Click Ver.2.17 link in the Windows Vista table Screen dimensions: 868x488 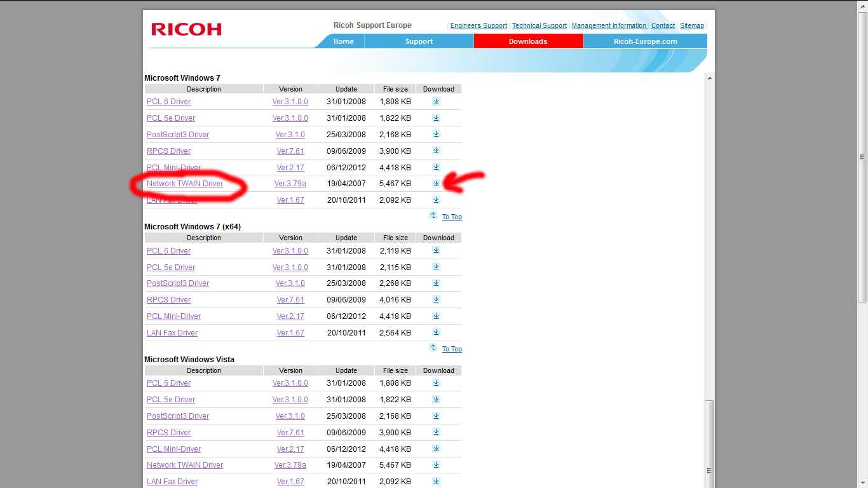pyautogui.click(x=290, y=449)
